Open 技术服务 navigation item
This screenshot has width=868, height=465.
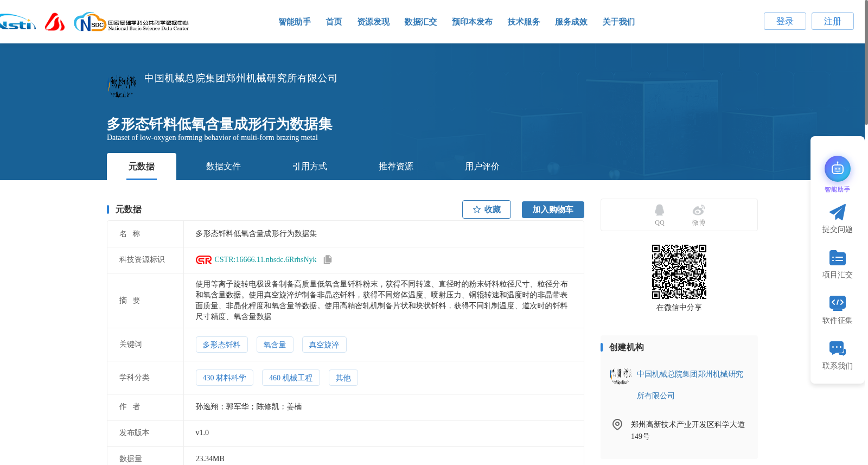[524, 22]
